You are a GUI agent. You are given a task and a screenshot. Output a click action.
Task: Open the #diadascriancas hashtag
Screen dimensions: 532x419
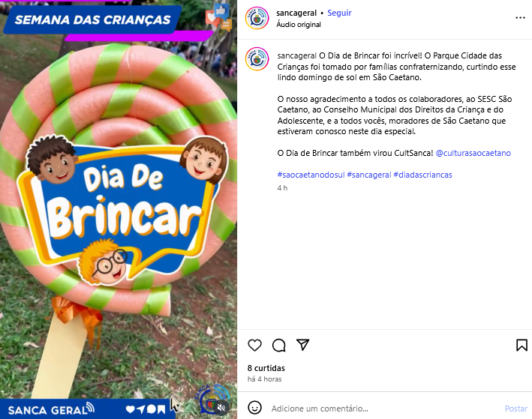(422, 175)
